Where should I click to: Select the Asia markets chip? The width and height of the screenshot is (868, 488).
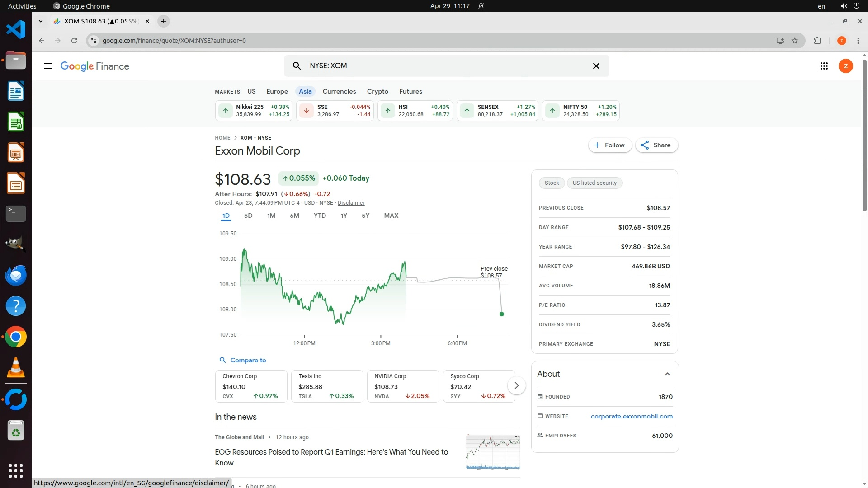305,91
